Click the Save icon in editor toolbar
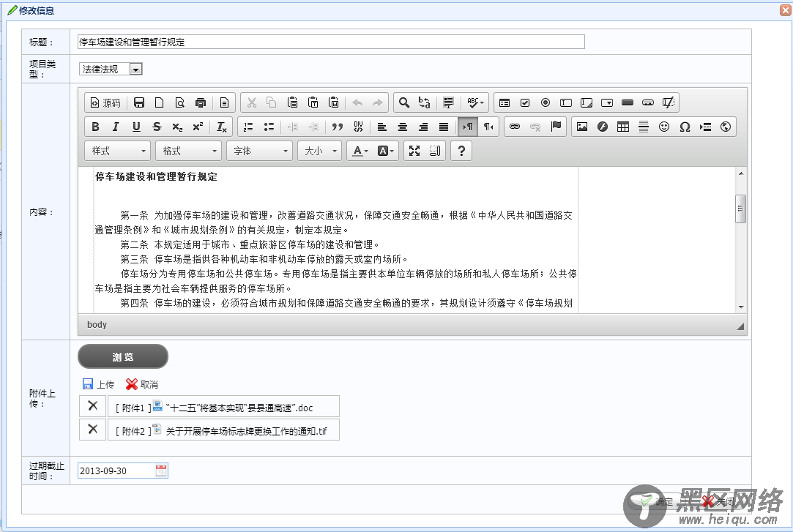 pos(139,102)
